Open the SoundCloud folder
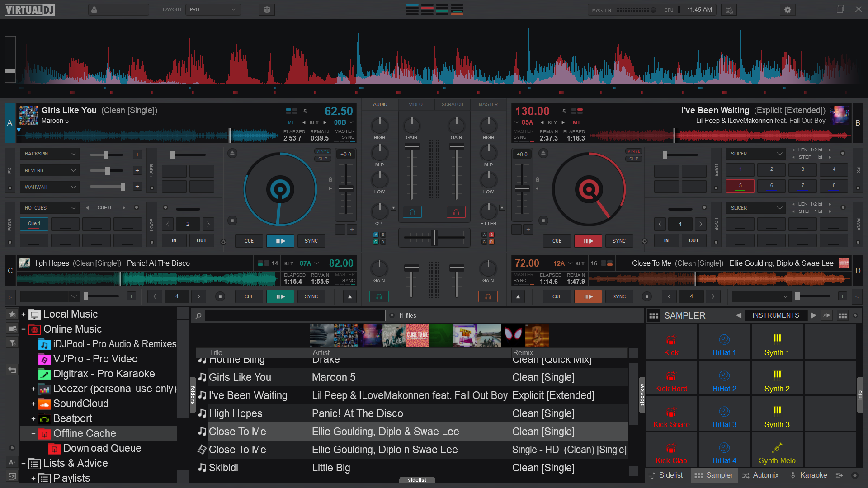The height and width of the screenshot is (488, 868). [x=80, y=404]
